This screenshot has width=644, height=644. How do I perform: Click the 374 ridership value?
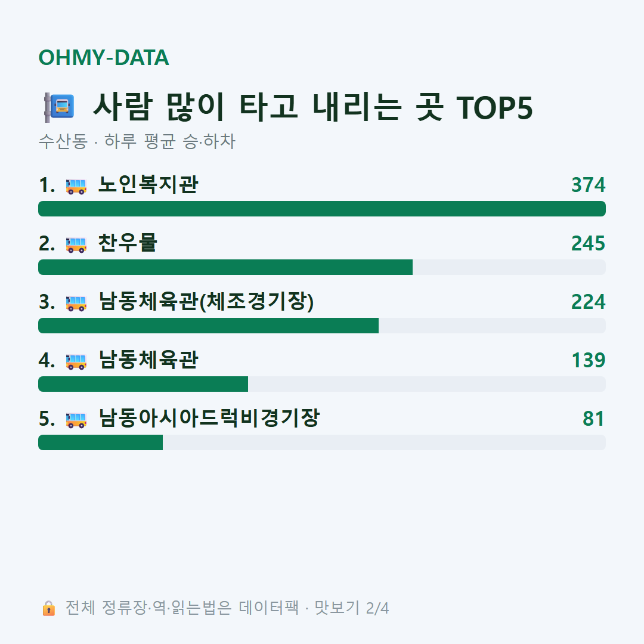588,185
